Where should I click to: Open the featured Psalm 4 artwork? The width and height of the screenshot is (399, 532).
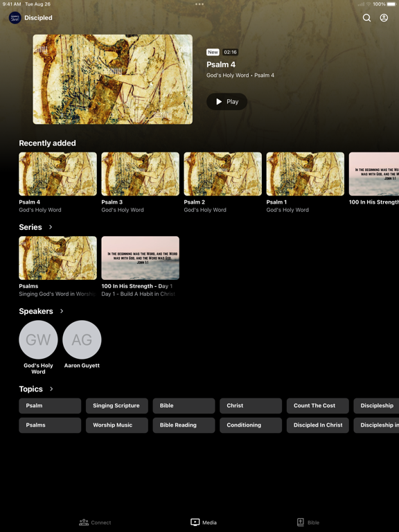(113, 79)
